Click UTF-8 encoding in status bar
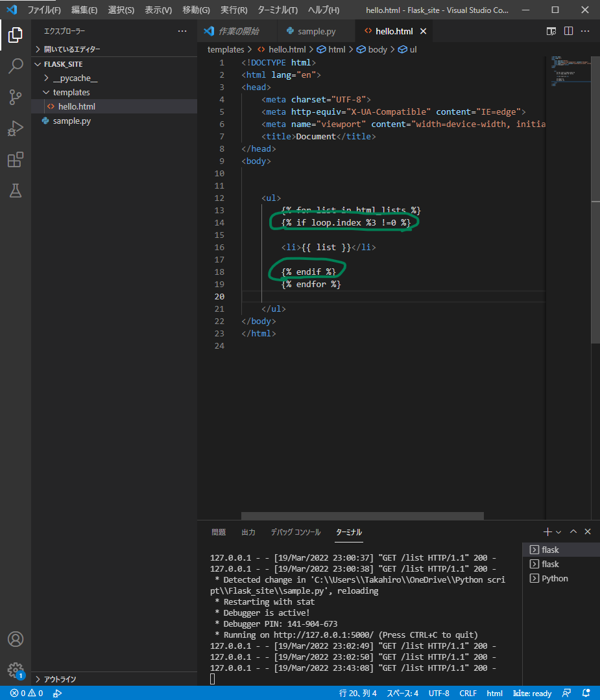The height and width of the screenshot is (700, 600). 438,693
